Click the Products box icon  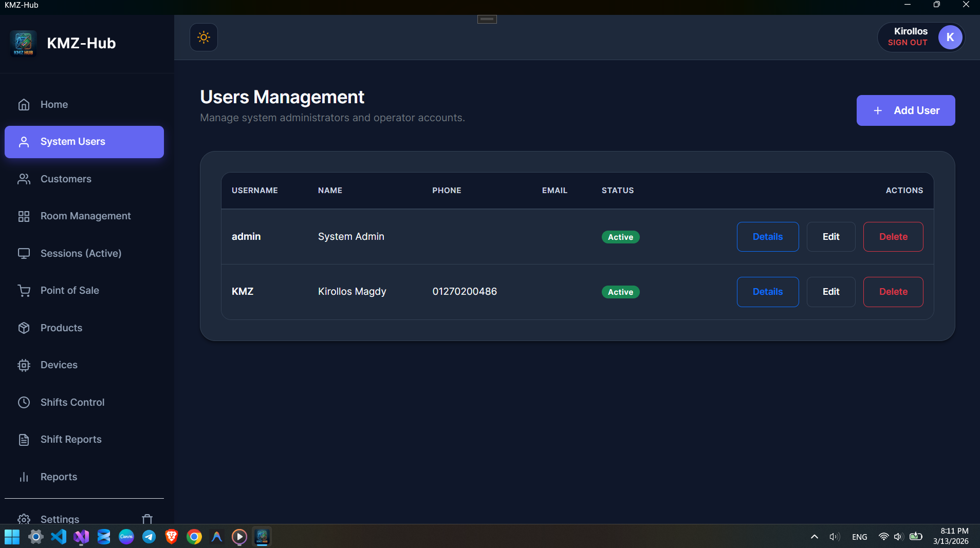(24, 328)
